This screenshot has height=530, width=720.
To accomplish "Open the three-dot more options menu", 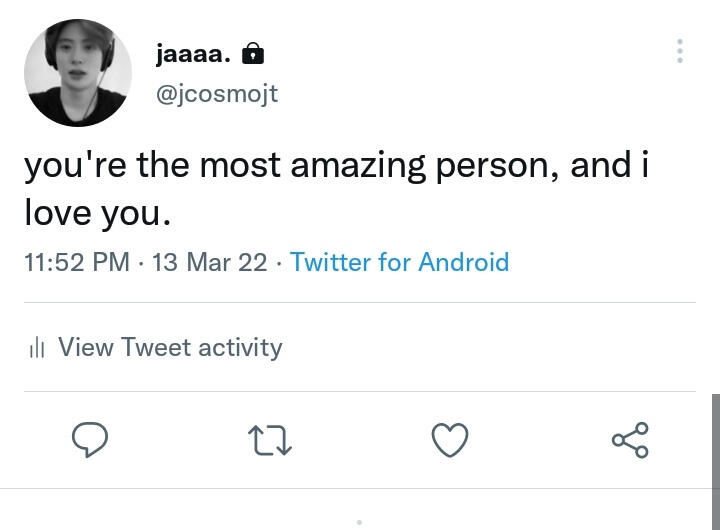I will (x=680, y=52).
